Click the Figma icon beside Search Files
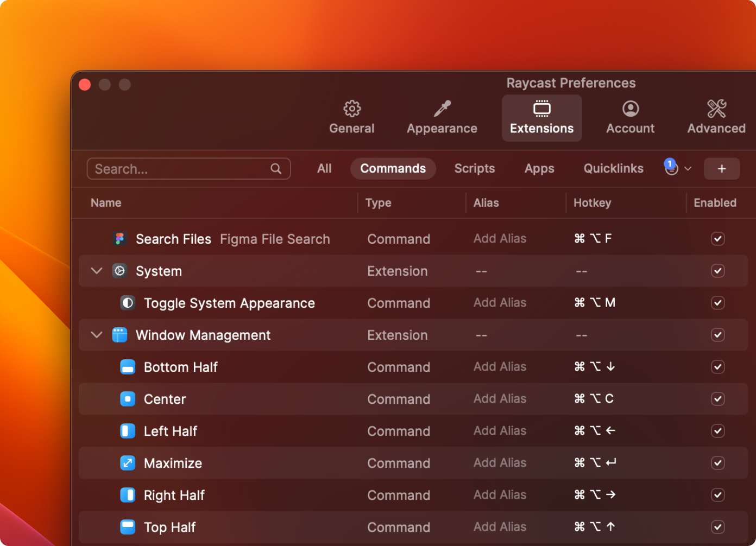This screenshot has height=546, width=756. pyautogui.click(x=120, y=239)
